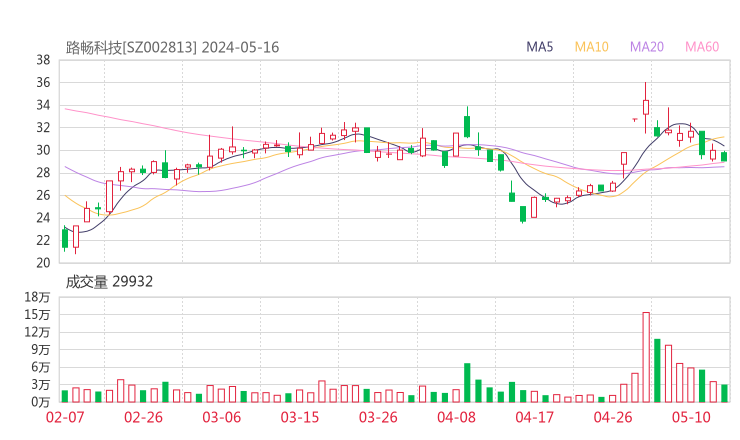Click the 成交量 29932 volume label

[109, 282]
